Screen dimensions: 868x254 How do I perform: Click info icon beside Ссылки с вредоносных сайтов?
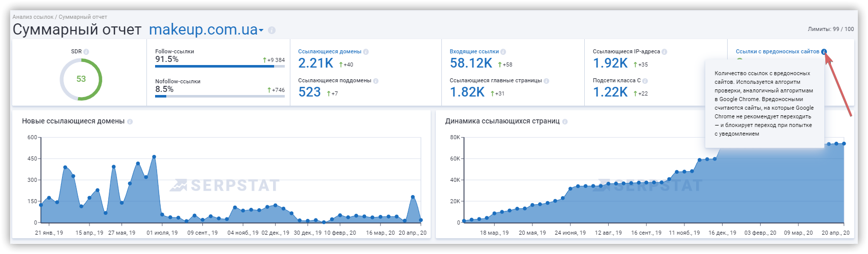click(x=824, y=52)
